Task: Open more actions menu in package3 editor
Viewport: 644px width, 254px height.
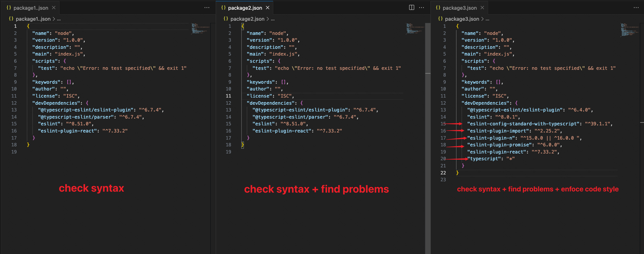Action: pos(636,8)
